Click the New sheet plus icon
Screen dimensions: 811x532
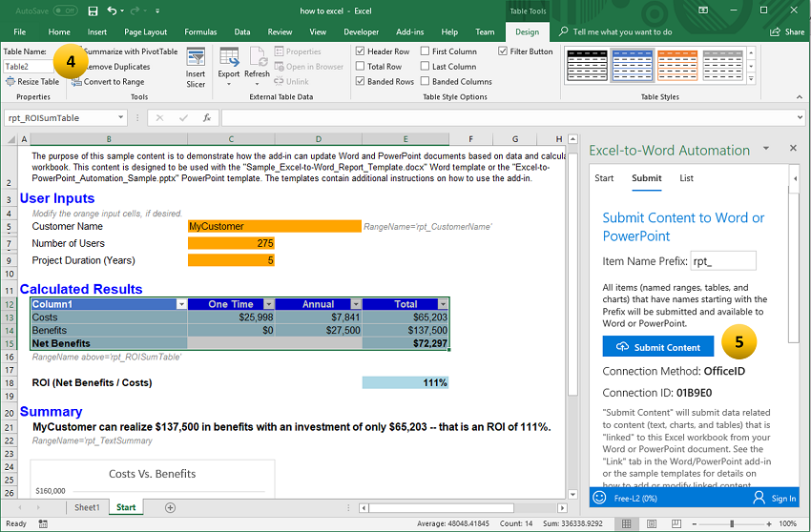pyautogui.click(x=170, y=508)
